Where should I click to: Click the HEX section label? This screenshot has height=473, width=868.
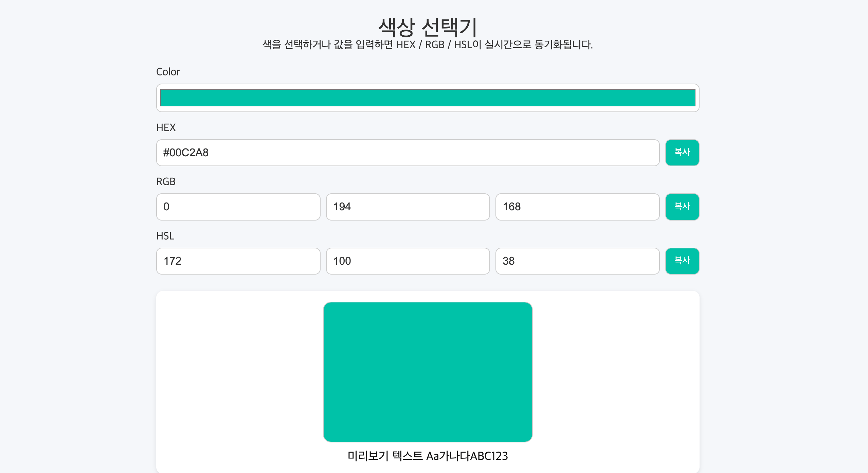point(166,127)
